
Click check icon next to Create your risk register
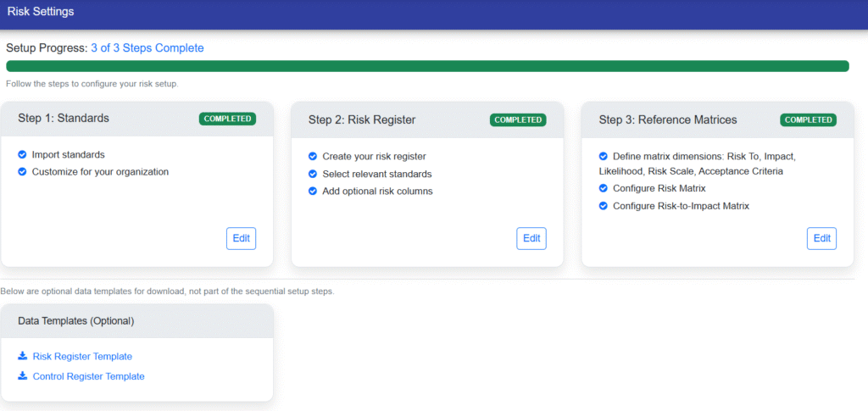313,157
